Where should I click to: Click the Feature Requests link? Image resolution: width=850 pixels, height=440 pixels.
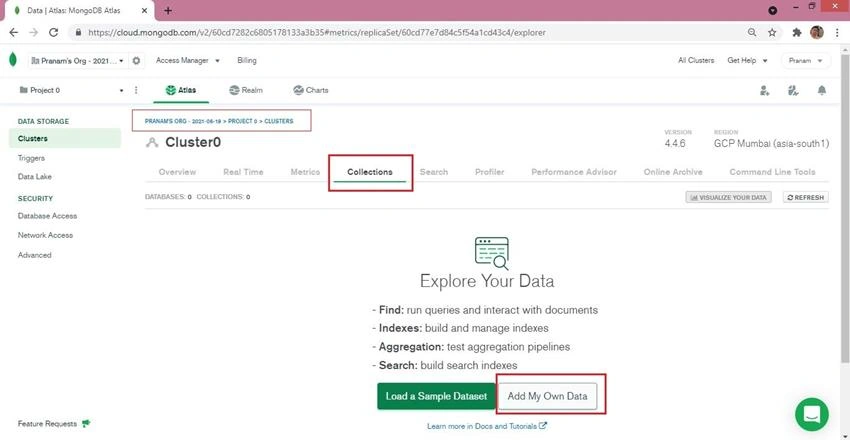(47, 424)
